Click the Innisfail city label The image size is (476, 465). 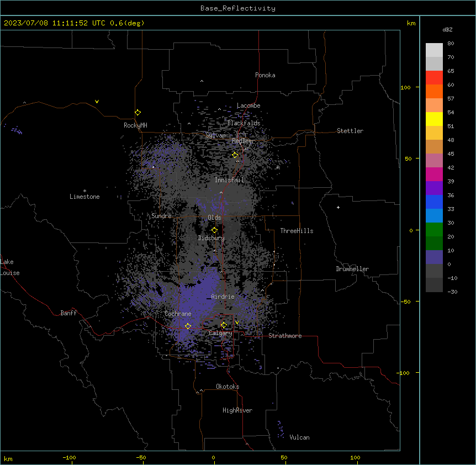[x=229, y=180]
